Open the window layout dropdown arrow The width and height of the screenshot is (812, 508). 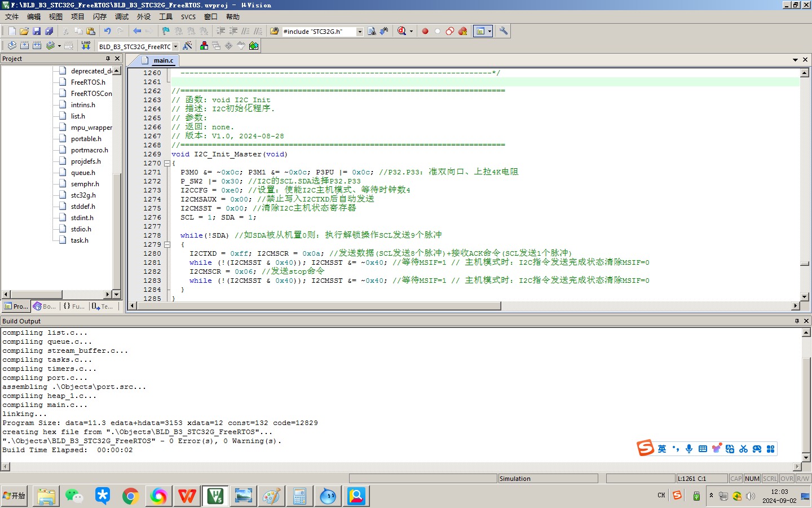(489, 32)
